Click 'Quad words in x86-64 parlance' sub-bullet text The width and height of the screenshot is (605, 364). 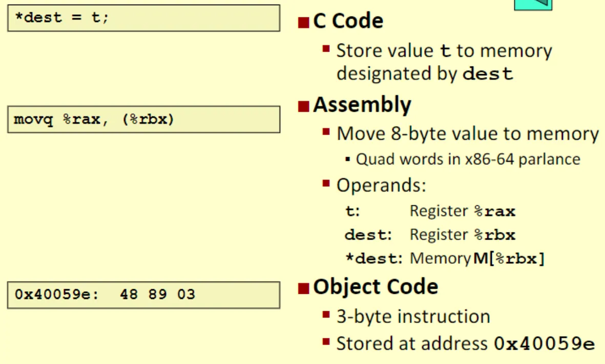coord(468,159)
